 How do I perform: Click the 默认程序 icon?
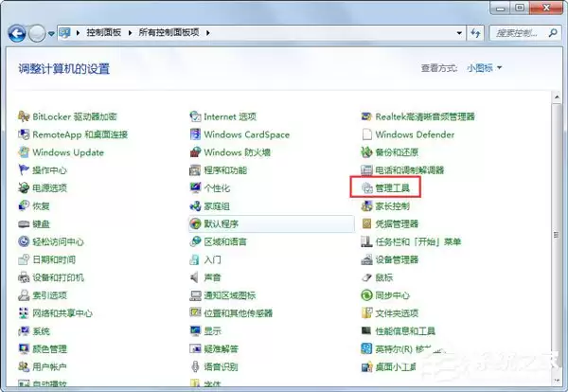click(195, 223)
